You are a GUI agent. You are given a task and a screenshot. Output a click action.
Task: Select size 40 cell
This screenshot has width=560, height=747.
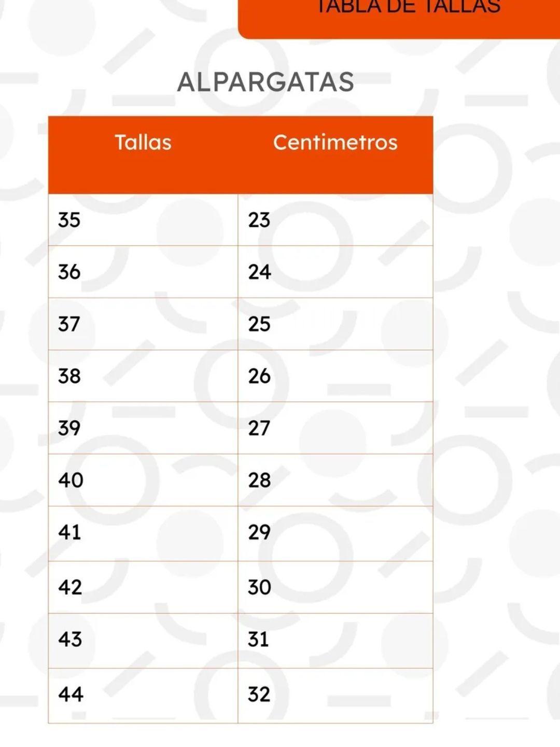click(x=143, y=480)
